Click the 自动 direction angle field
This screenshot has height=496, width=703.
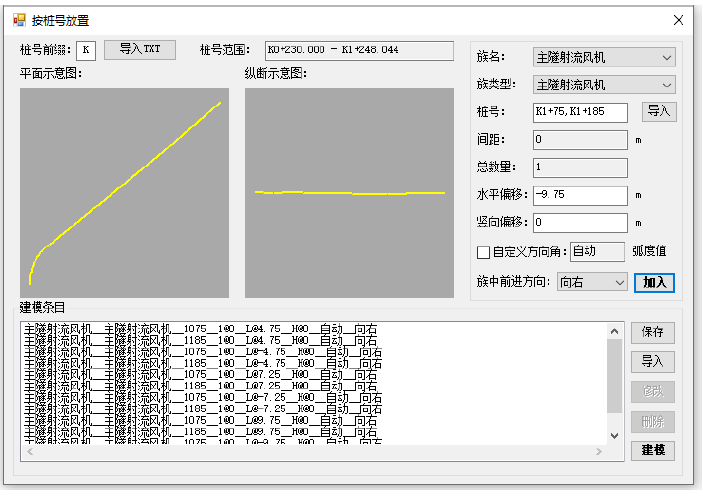click(x=597, y=252)
